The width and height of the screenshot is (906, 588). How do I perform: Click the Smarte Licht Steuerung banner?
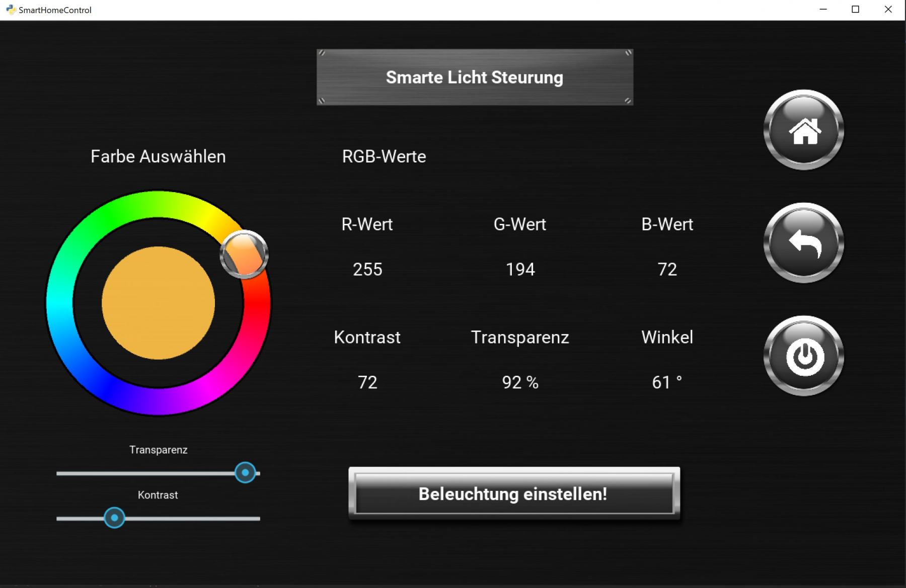pos(474,77)
